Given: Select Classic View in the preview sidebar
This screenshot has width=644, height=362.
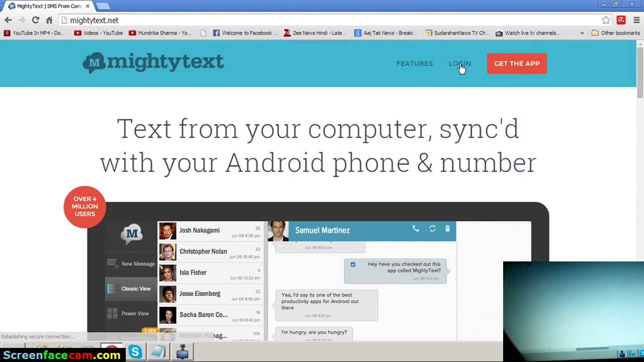Looking at the screenshot, I should click(x=131, y=289).
